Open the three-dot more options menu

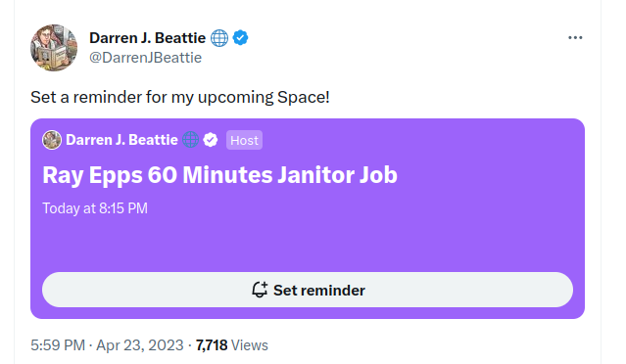click(x=575, y=37)
